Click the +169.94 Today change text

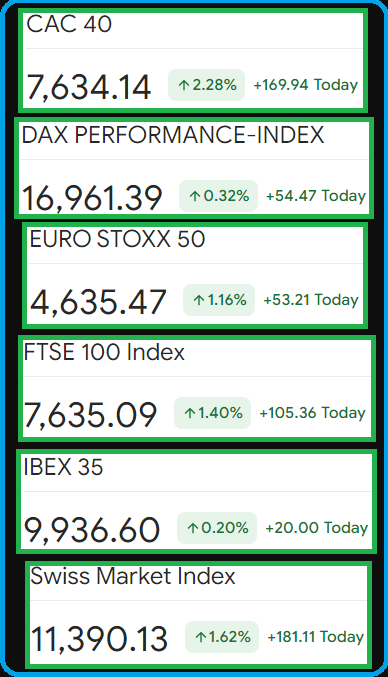click(306, 85)
